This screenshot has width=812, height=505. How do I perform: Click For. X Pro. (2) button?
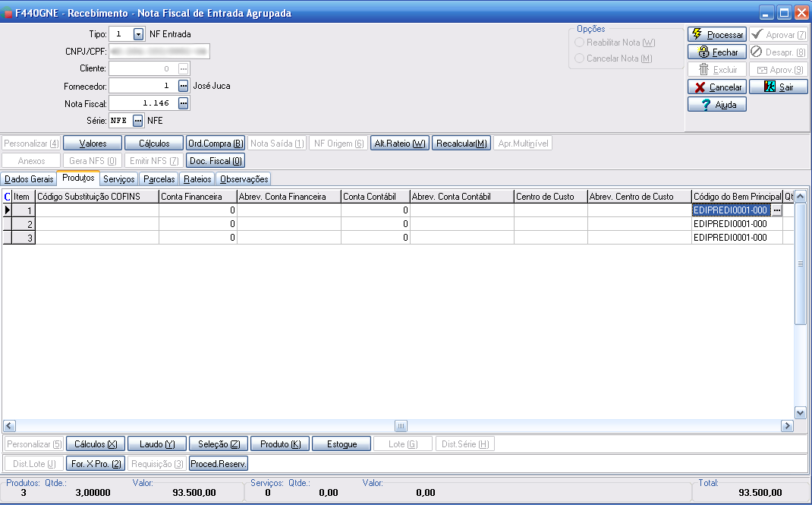pos(96,463)
